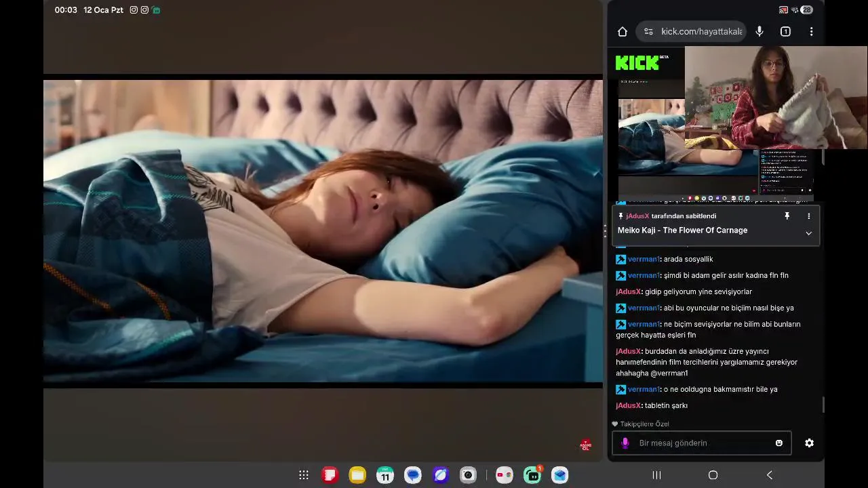Image resolution: width=868 pixels, height=488 pixels.
Task: Open the emoji picker in chat input
Action: click(x=779, y=443)
